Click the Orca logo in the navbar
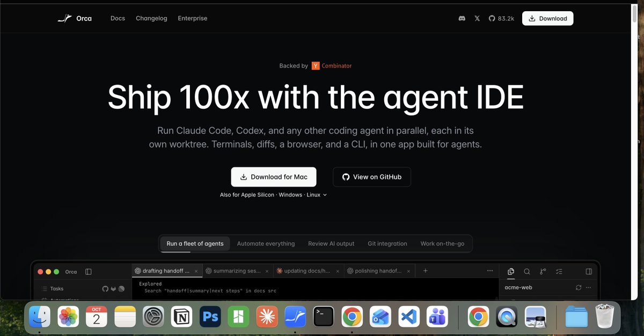644x336 pixels. [x=75, y=18]
